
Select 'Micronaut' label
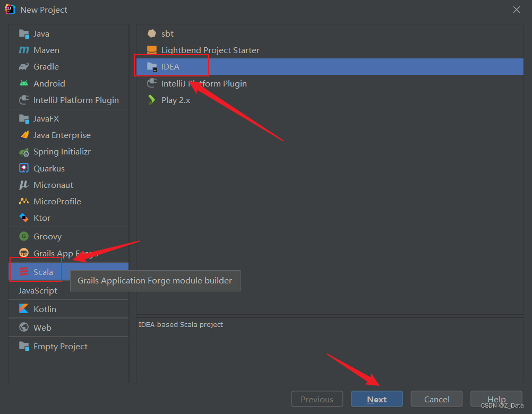[x=53, y=185]
